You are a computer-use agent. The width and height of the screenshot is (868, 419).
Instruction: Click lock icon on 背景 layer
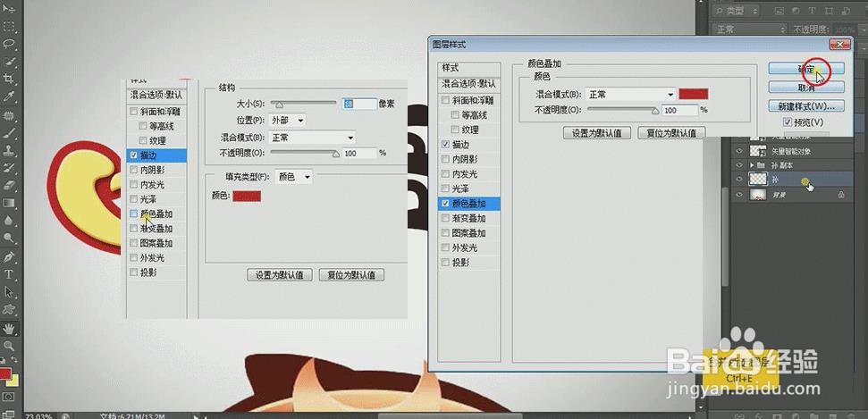tap(841, 194)
